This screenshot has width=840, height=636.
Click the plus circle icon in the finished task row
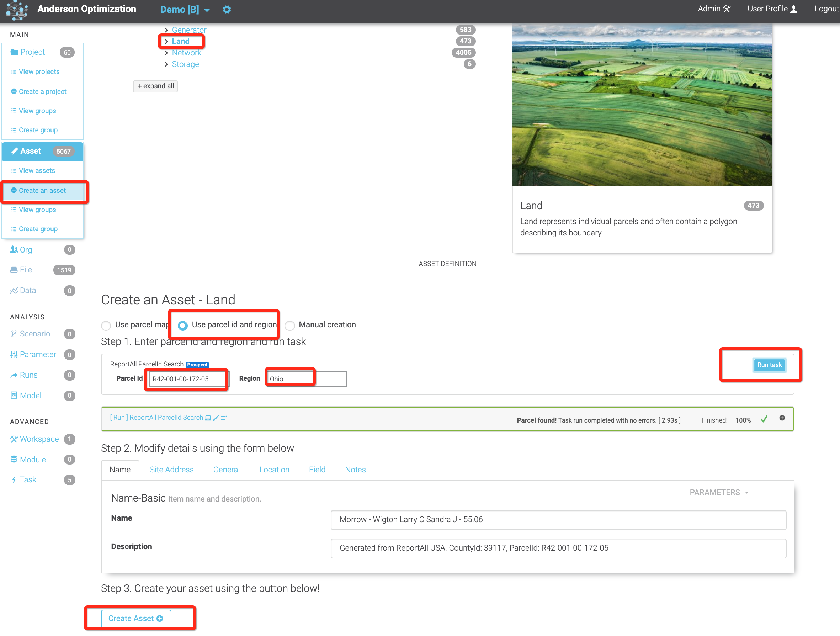click(x=782, y=418)
